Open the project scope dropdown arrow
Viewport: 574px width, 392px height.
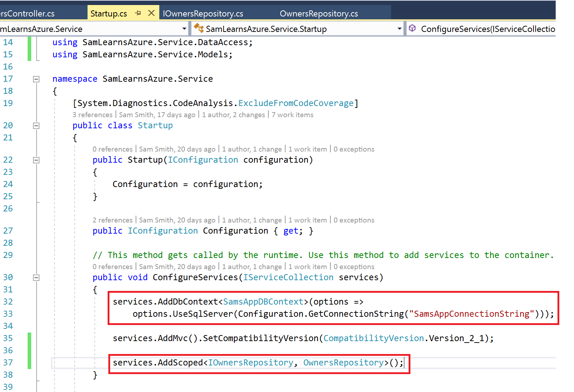184,29
